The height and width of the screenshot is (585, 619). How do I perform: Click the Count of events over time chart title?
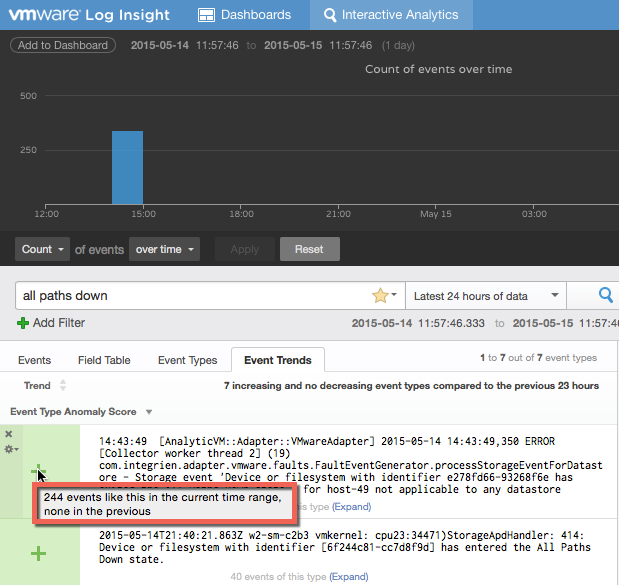pyautogui.click(x=439, y=69)
